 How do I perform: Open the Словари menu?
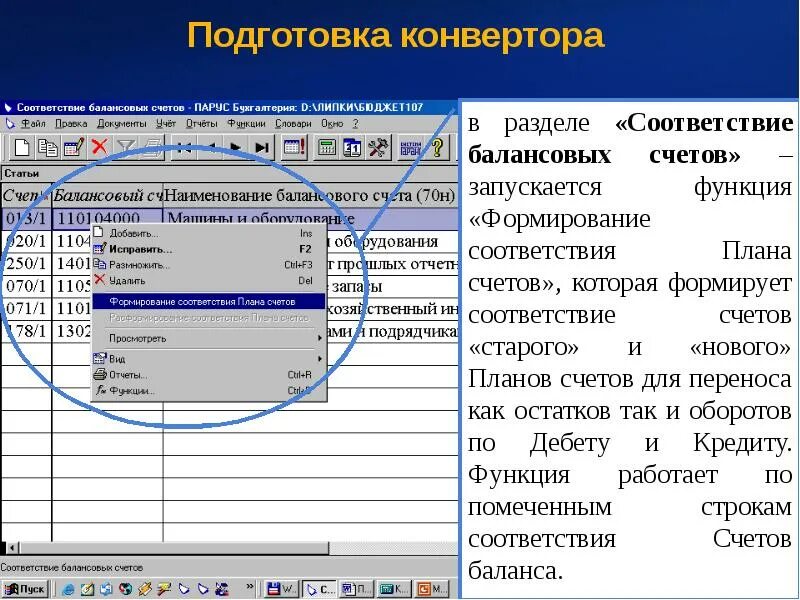click(293, 123)
